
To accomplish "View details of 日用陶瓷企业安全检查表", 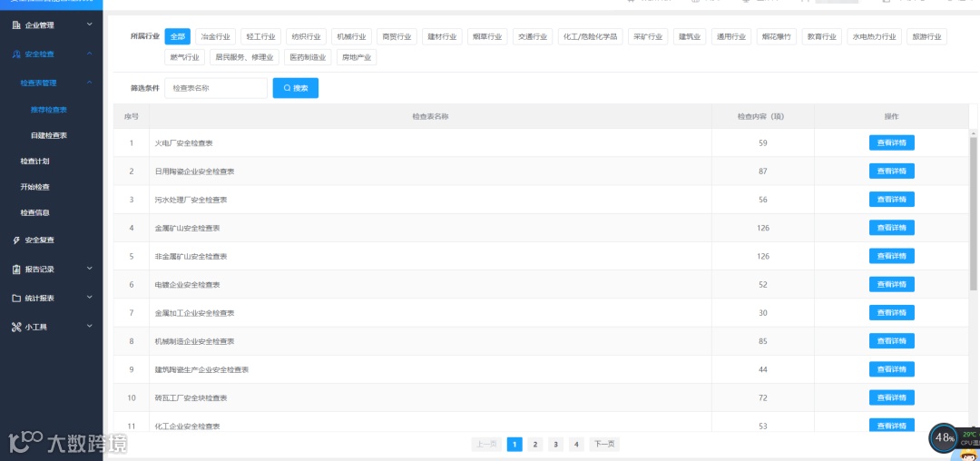I will (x=891, y=172).
